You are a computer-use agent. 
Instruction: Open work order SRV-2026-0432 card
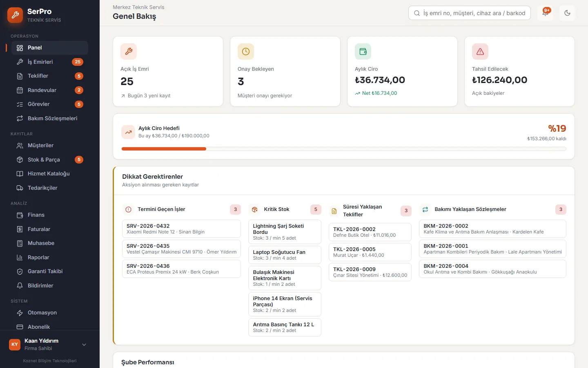tap(181, 229)
